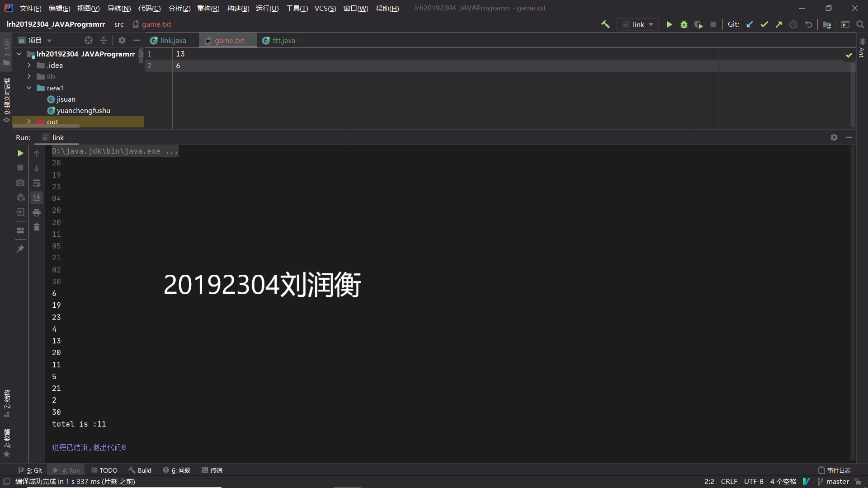Open the 6: 问题 problems window

coord(177,470)
